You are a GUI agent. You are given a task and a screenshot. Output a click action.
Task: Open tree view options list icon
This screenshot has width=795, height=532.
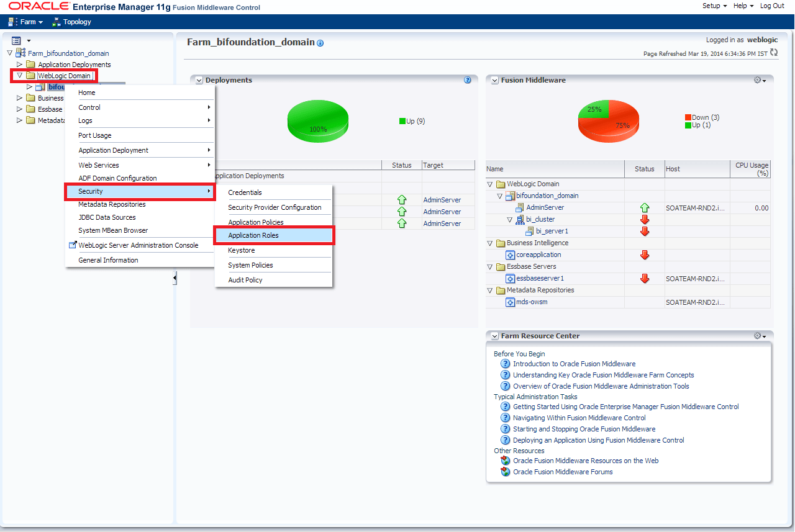tap(21, 40)
